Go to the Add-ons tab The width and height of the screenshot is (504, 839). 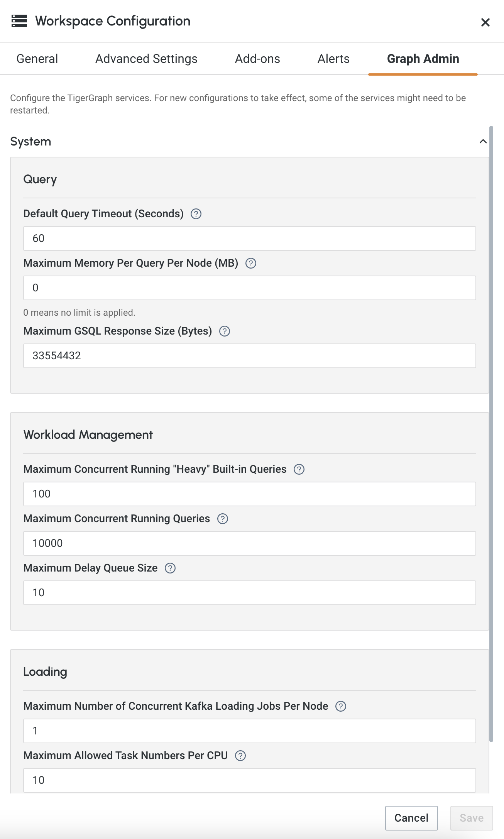257,59
